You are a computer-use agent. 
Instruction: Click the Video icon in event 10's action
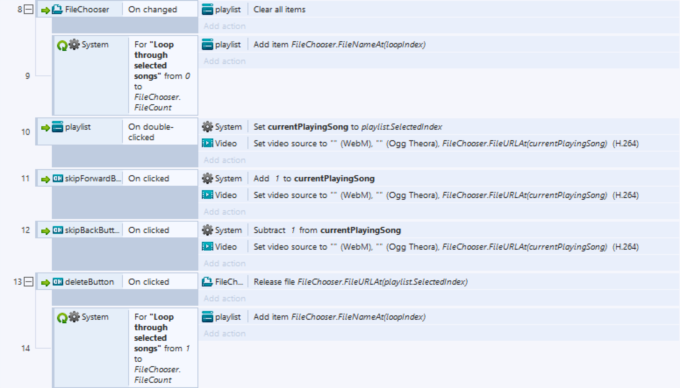pyautogui.click(x=208, y=143)
